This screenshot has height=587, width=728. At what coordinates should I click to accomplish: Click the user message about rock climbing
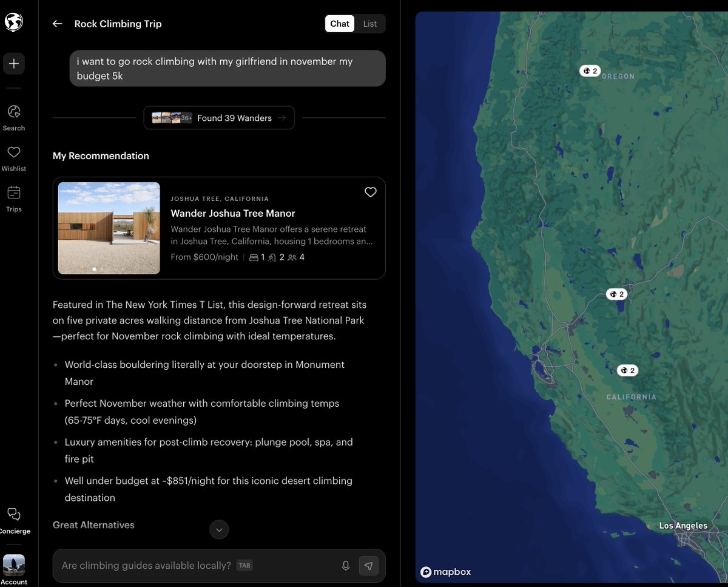pyautogui.click(x=227, y=68)
